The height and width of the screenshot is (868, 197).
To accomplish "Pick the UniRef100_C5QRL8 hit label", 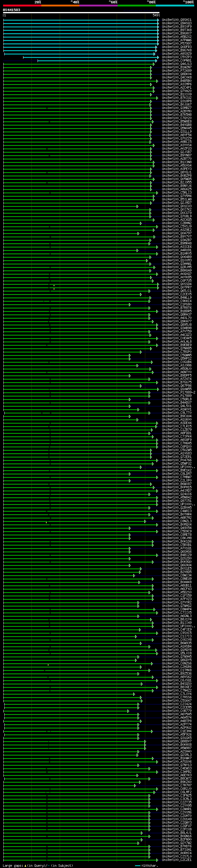I will click(x=176, y=399).
